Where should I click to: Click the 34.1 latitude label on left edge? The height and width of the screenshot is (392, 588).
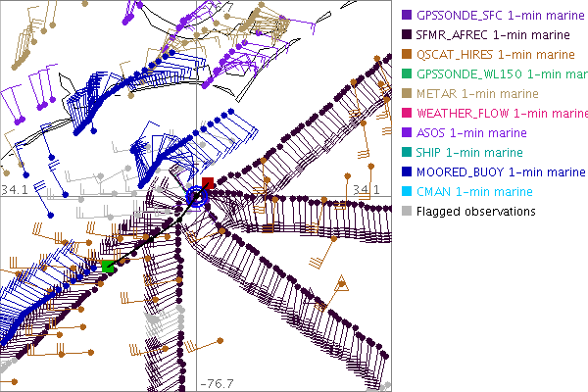coord(15,188)
